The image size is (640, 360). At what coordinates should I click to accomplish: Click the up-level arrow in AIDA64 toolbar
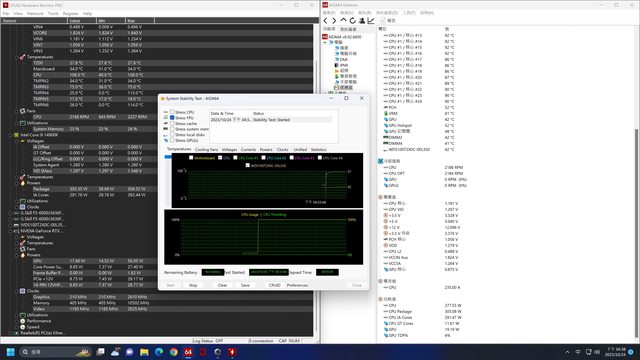coord(343,20)
